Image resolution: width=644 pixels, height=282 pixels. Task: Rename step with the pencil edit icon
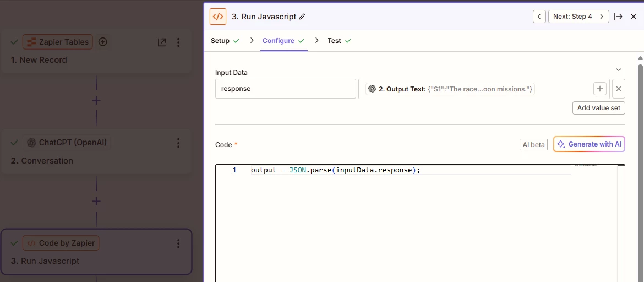pyautogui.click(x=303, y=17)
